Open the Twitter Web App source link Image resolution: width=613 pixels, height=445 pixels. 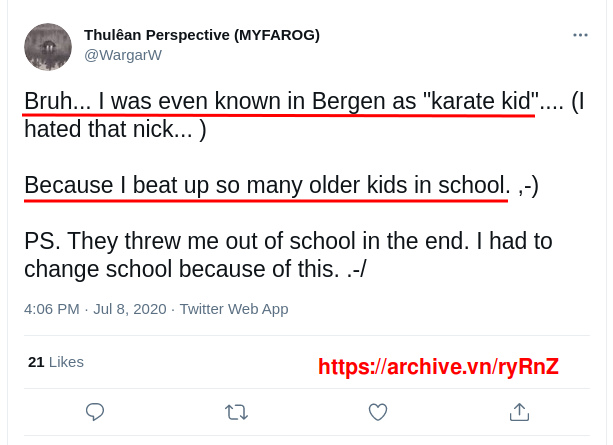tap(234, 309)
